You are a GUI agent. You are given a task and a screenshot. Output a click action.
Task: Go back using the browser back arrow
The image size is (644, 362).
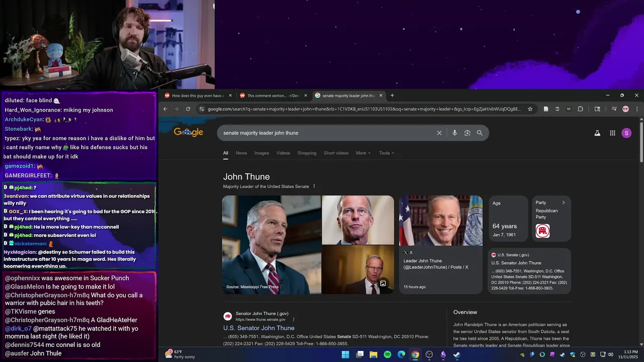pyautogui.click(x=165, y=109)
